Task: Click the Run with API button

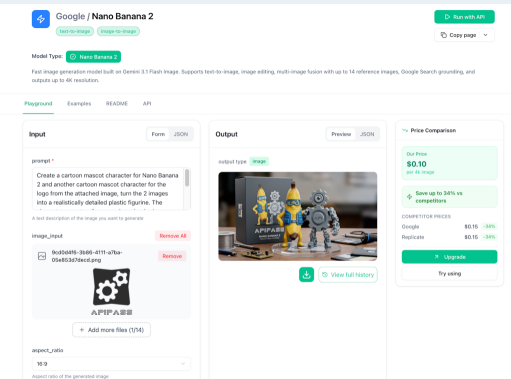Action: (464, 17)
